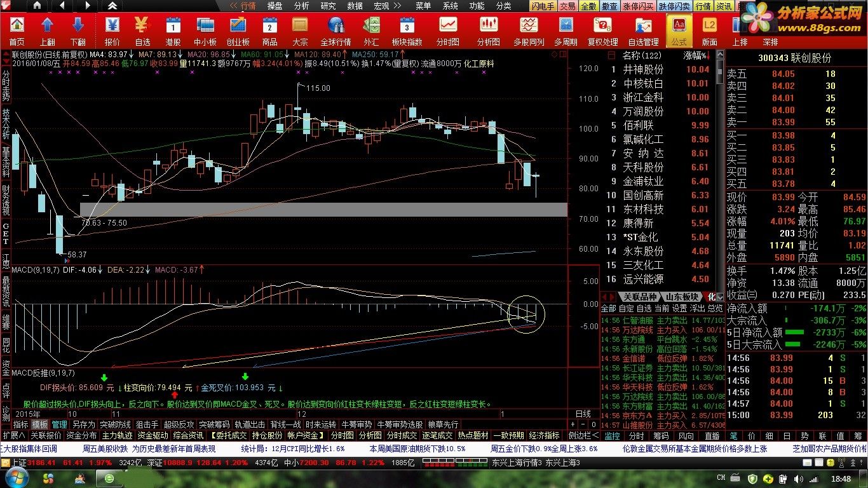Click the forward arrow in title bar
868x488 pixels.
tap(87, 6)
